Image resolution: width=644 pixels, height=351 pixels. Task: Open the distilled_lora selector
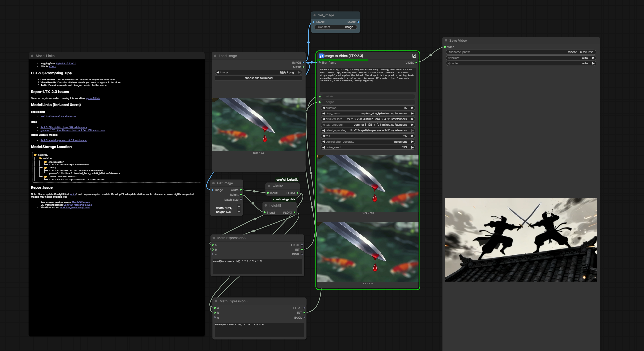tap(368, 119)
